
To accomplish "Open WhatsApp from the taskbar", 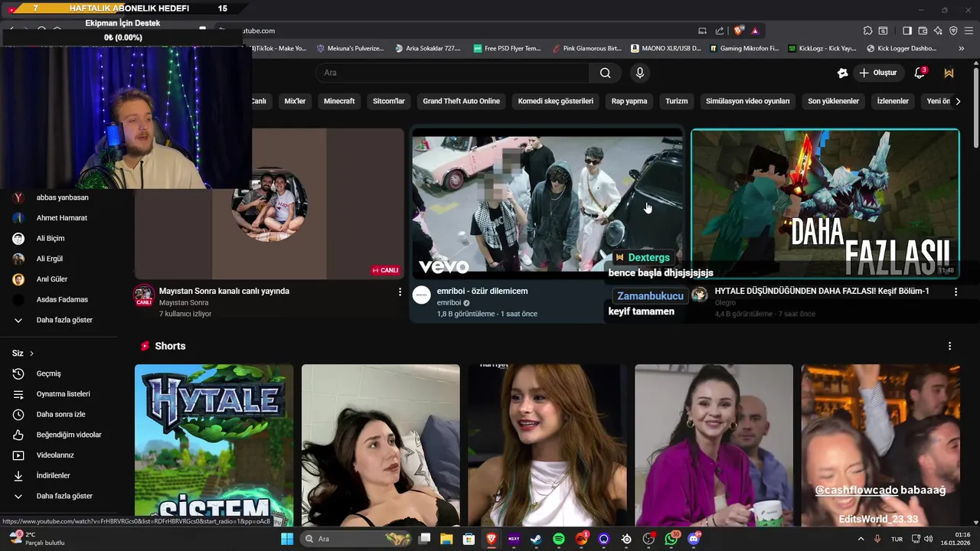I will 671,539.
